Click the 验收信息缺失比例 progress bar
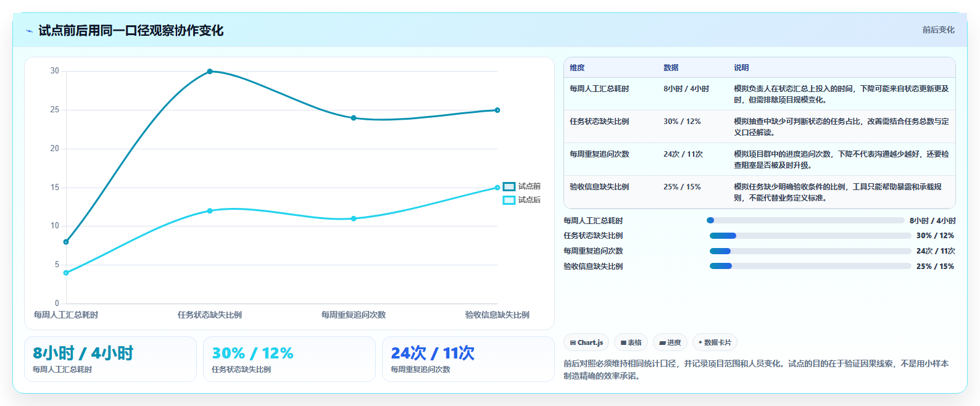Image resolution: width=980 pixels, height=406 pixels. tap(810, 266)
